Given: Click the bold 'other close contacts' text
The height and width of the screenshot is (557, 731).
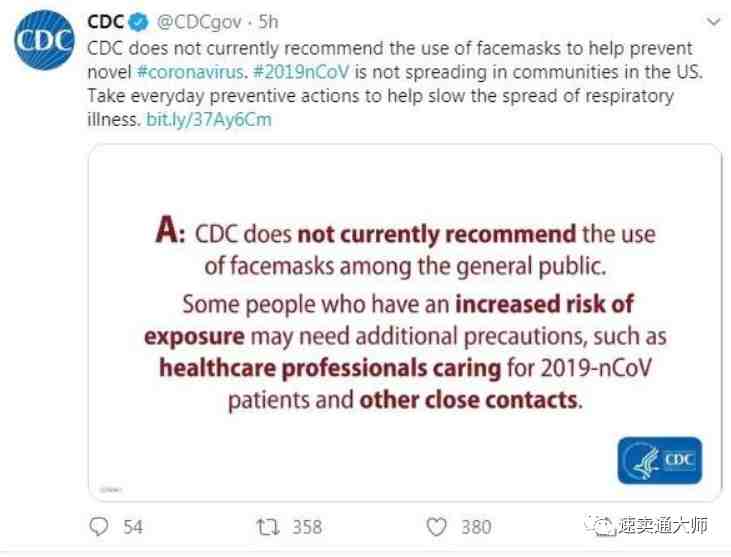Looking at the screenshot, I should click(469, 400).
